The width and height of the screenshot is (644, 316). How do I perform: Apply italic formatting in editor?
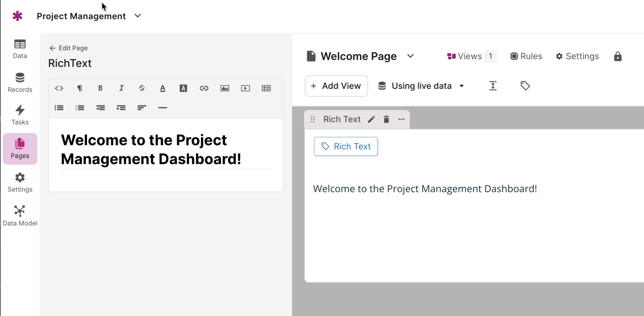tap(121, 88)
